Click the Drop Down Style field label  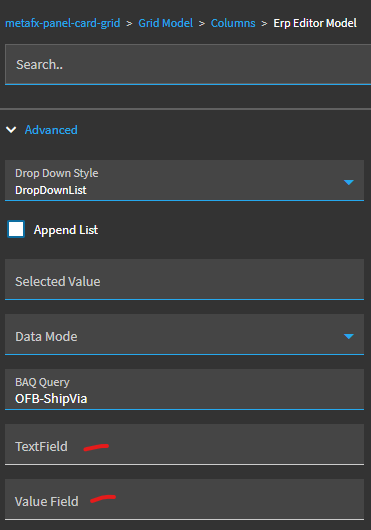(57, 173)
